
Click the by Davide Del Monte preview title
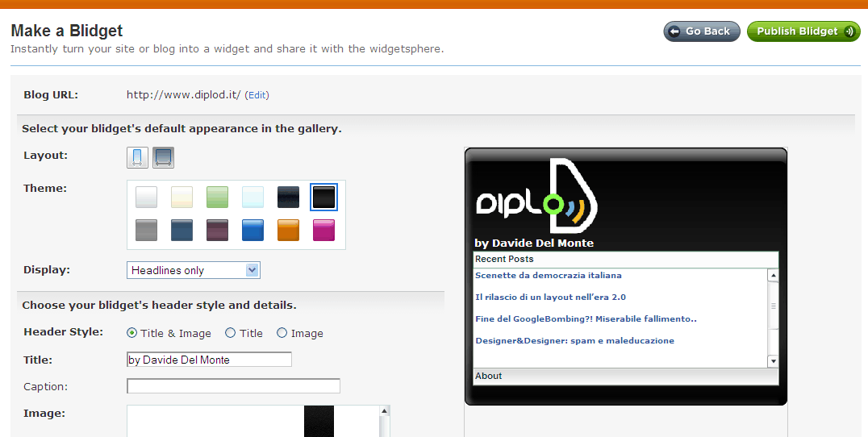pyautogui.click(x=534, y=243)
